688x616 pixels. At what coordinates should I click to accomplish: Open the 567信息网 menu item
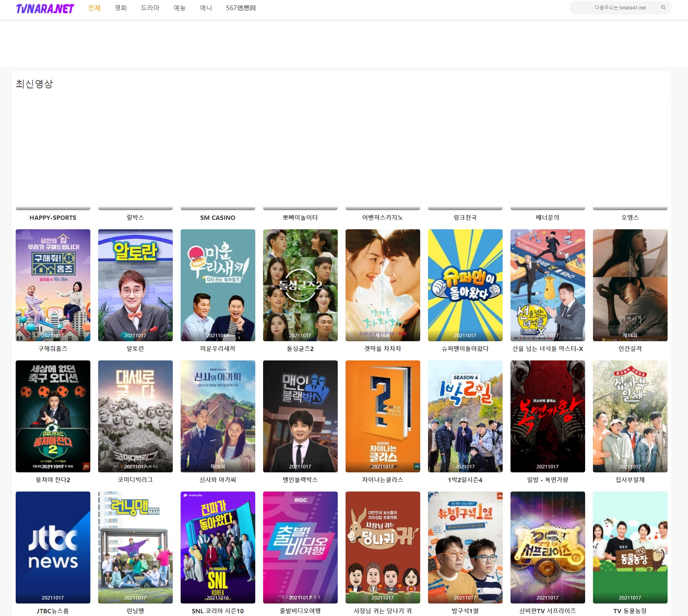241,8
